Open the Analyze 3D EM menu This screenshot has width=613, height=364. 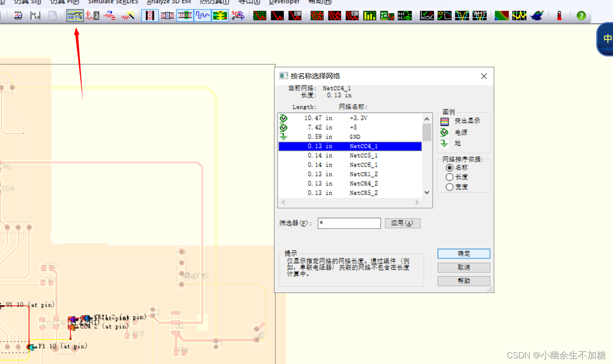tap(169, 2)
